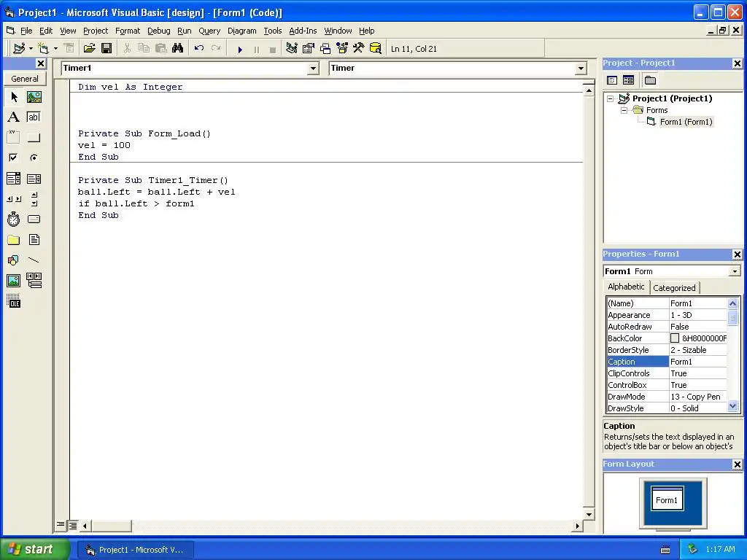Select the Frame control tool
The width and height of the screenshot is (747, 560).
14,138
